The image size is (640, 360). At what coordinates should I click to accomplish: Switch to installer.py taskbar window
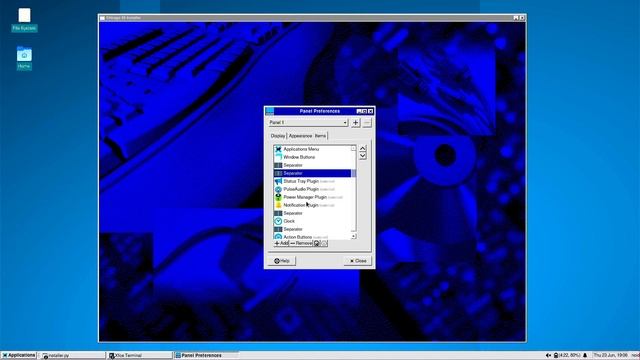(72, 356)
